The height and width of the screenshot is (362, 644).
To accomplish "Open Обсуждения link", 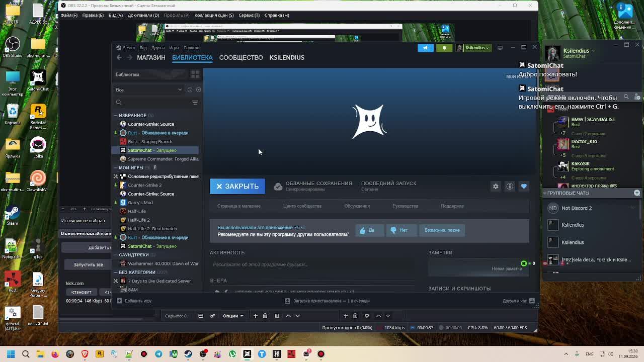I will [357, 206].
